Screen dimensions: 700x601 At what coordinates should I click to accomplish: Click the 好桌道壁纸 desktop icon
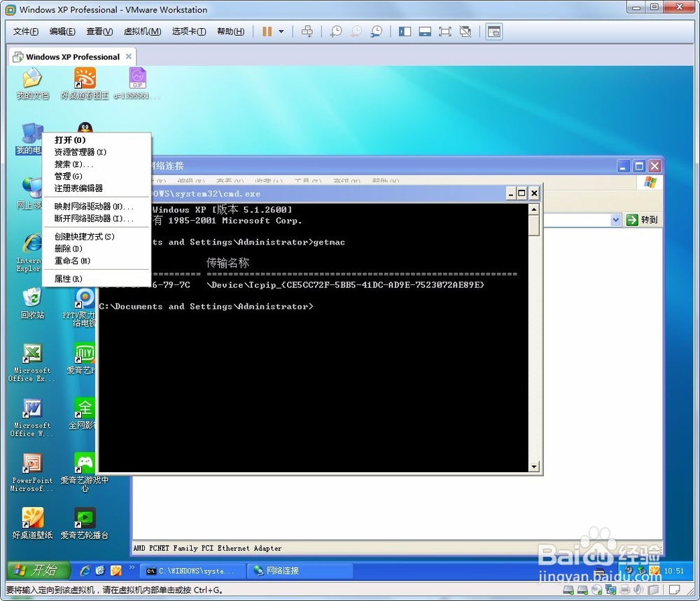(x=32, y=523)
